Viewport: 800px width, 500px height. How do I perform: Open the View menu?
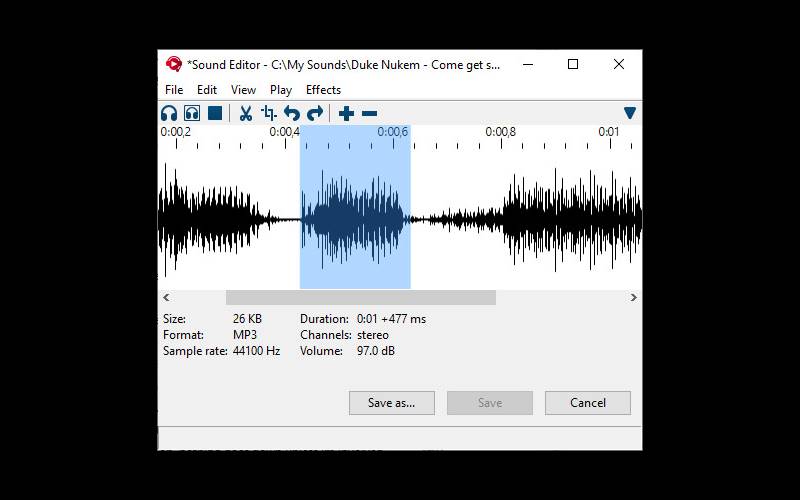[x=243, y=90]
